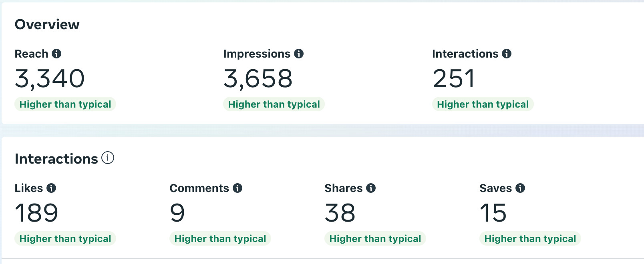This screenshot has height=264, width=644.
Task: Click the info icon beside Saves
Action: 520,188
